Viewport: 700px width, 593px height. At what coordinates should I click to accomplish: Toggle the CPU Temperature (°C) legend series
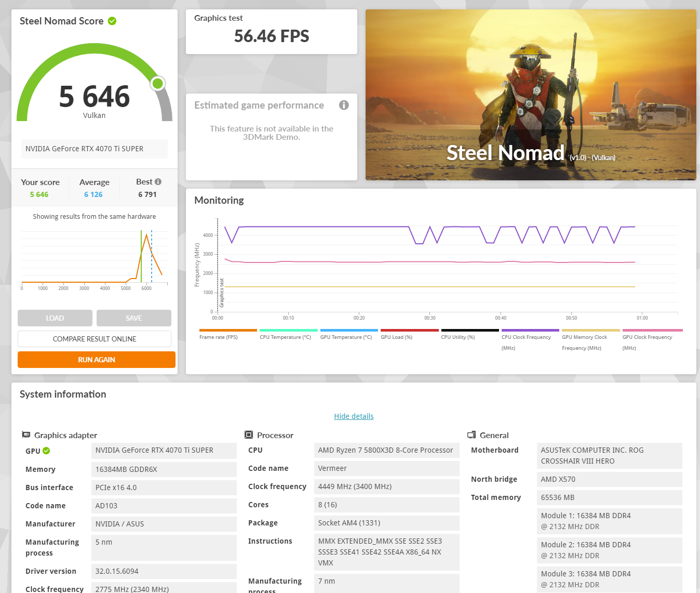288,334
